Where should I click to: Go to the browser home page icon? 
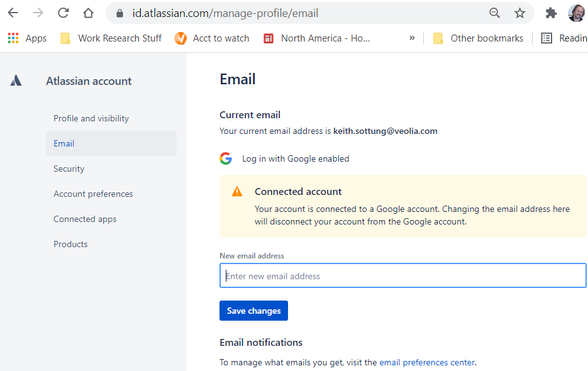pos(88,13)
